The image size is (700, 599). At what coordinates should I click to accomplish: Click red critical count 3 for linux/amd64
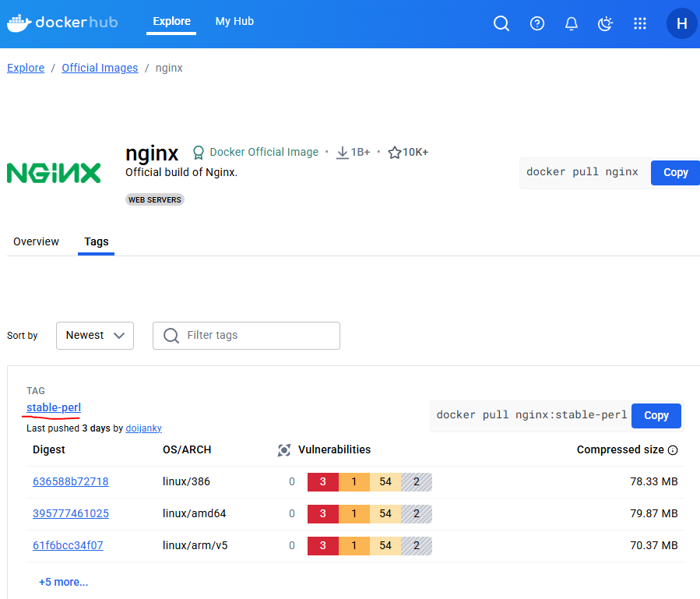[x=323, y=513]
